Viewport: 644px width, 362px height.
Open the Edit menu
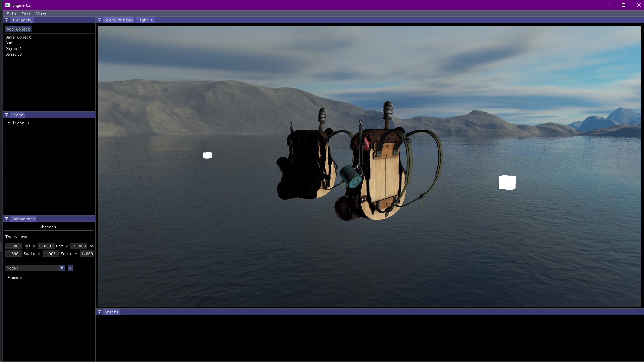(x=26, y=14)
